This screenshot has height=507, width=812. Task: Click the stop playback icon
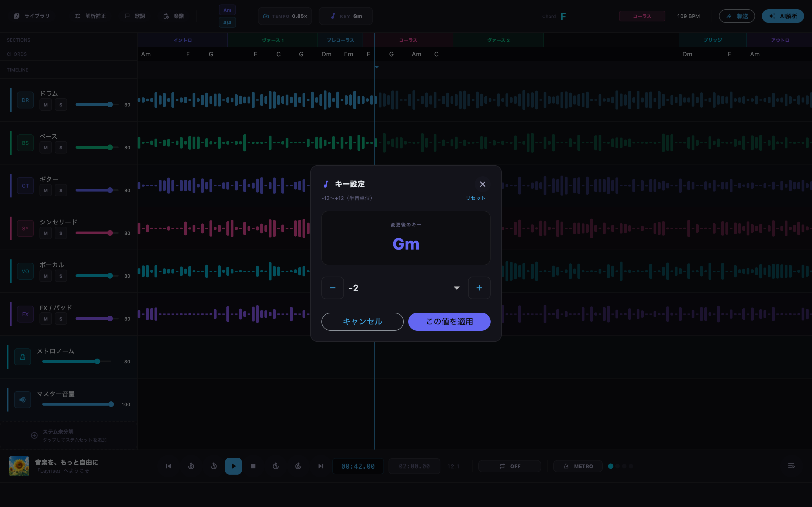tap(253, 466)
